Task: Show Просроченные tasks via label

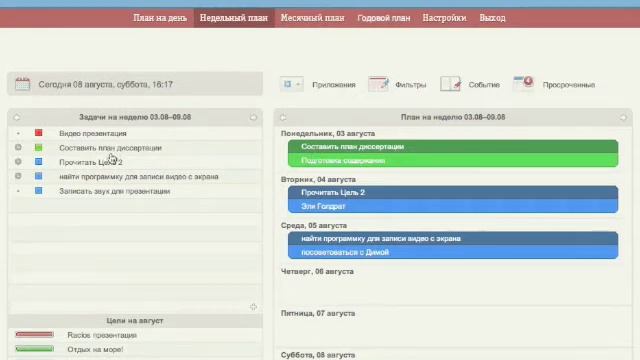Action: tap(569, 85)
